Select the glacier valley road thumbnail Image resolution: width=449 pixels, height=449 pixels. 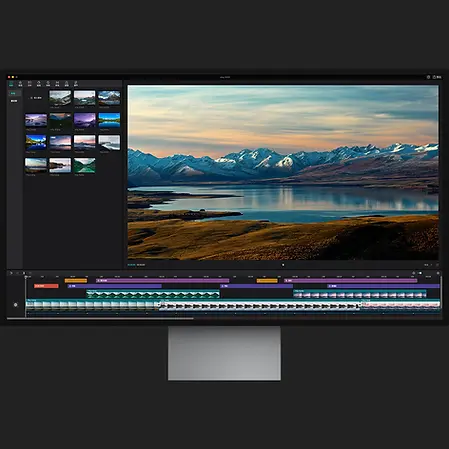click(60, 98)
